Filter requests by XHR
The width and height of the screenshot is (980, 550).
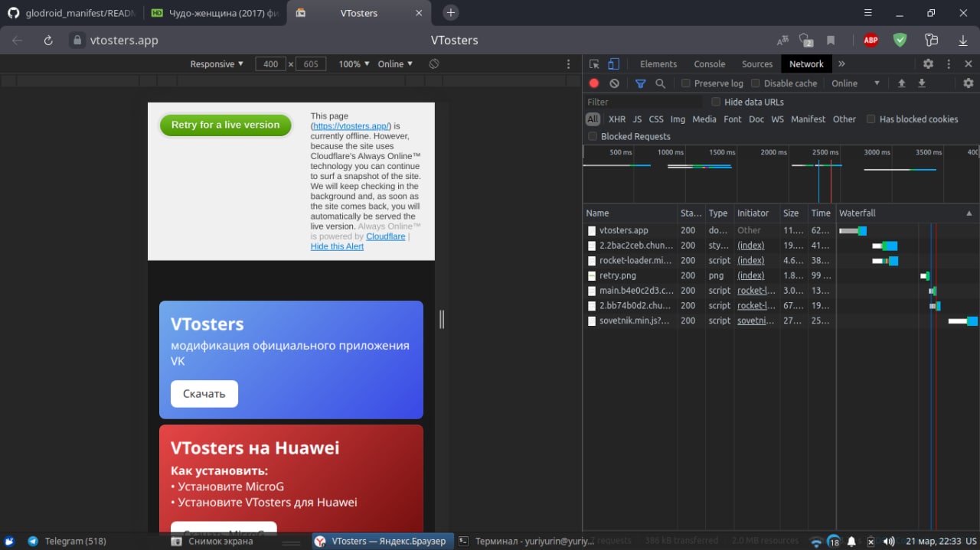tap(617, 119)
